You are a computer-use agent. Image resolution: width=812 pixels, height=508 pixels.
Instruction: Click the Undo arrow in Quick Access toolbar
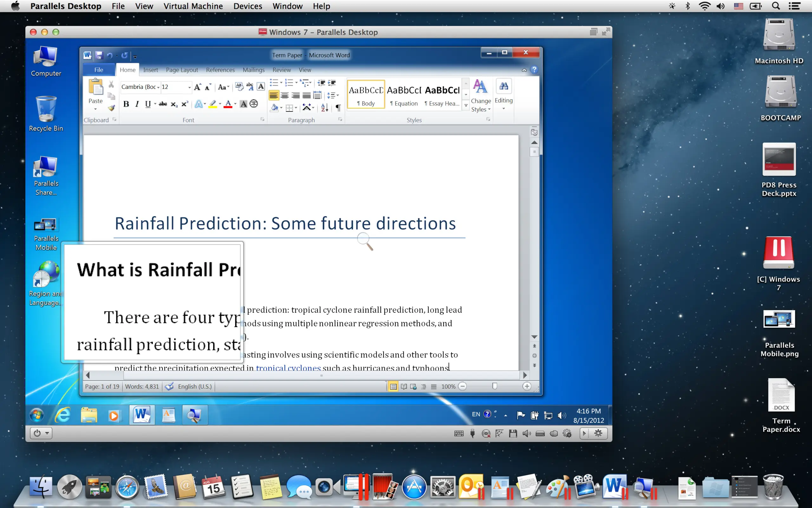110,55
